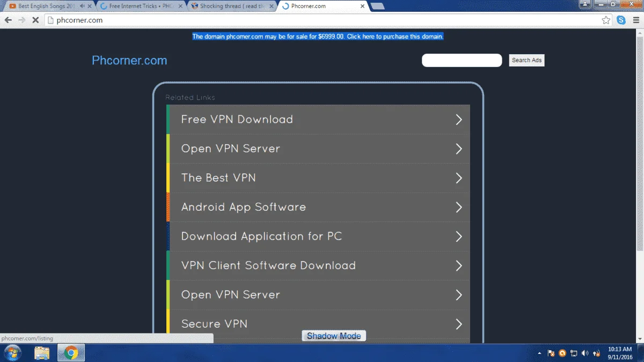Bookmark this page with the star icon

click(606, 20)
